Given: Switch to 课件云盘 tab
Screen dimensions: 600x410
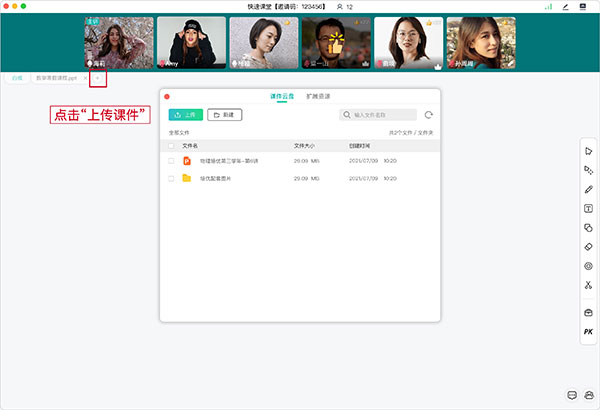Looking at the screenshot, I should [x=283, y=96].
